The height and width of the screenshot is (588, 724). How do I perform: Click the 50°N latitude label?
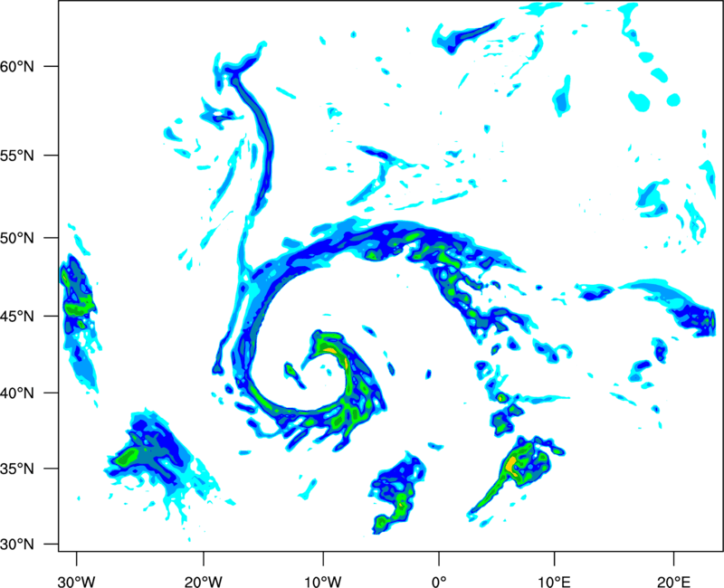(17, 238)
